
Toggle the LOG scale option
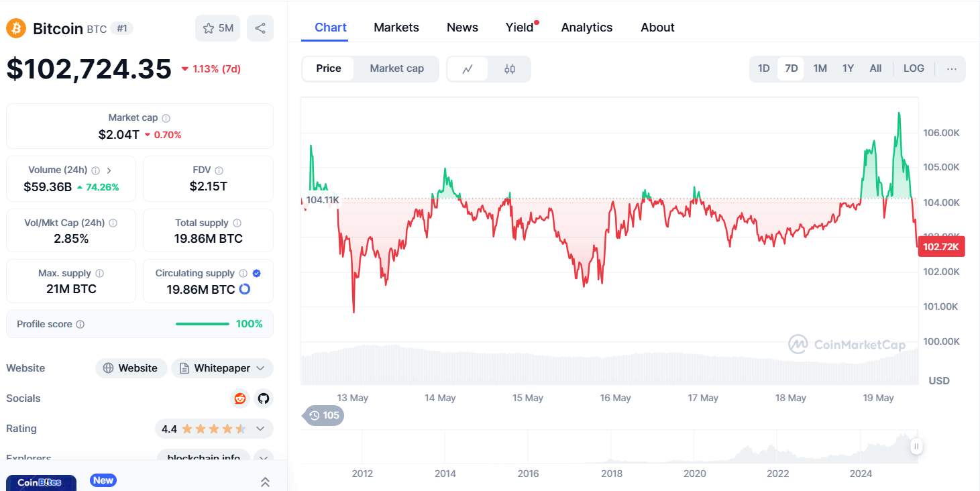coord(914,68)
